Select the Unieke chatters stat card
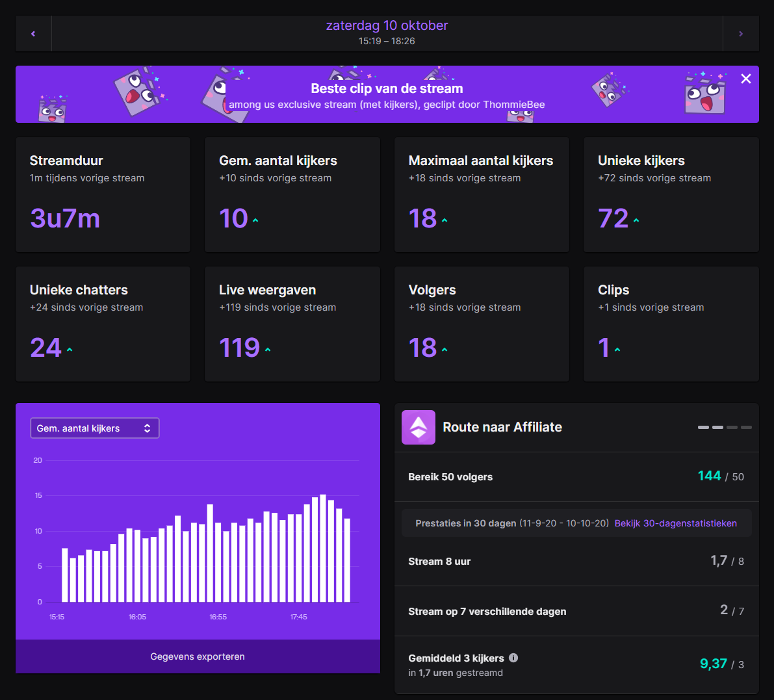 click(103, 324)
